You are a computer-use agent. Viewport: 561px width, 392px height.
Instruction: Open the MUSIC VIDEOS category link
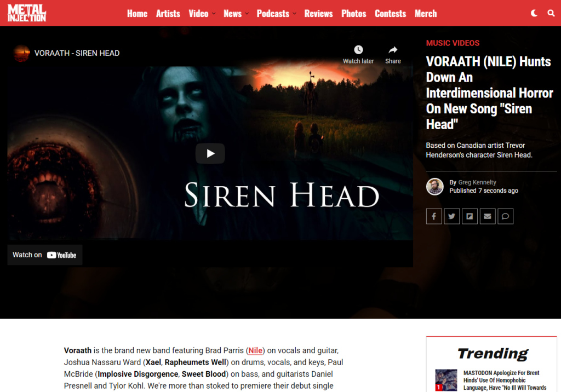tap(453, 43)
